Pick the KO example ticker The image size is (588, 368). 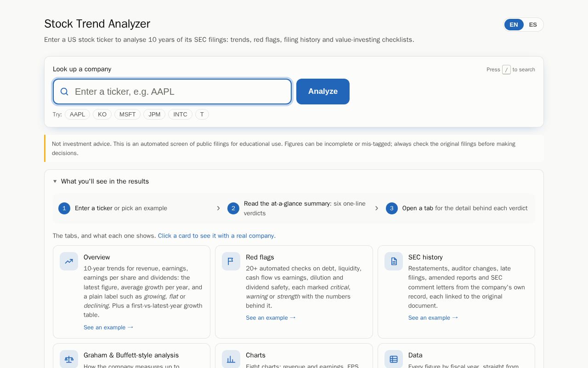[102, 115]
